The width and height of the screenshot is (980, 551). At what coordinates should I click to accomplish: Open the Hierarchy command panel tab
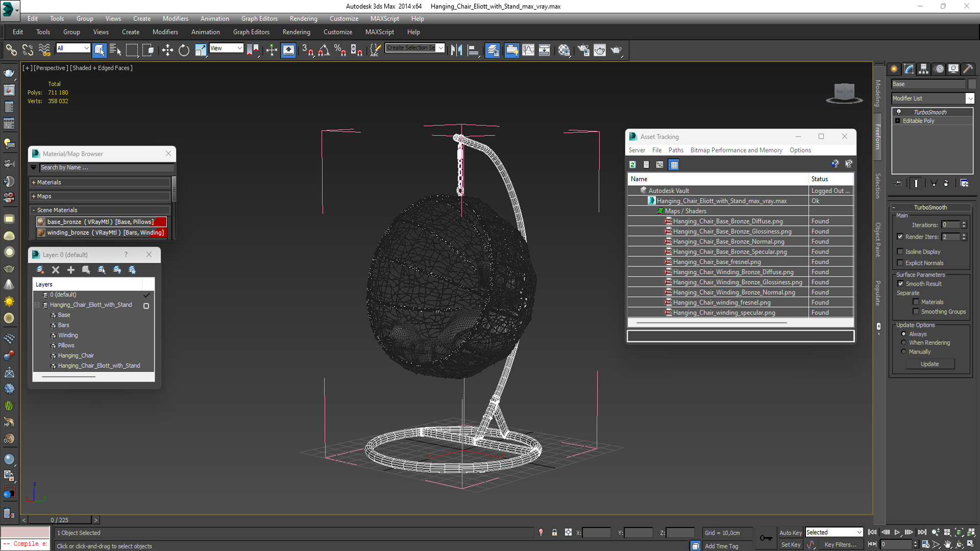coord(924,69)
